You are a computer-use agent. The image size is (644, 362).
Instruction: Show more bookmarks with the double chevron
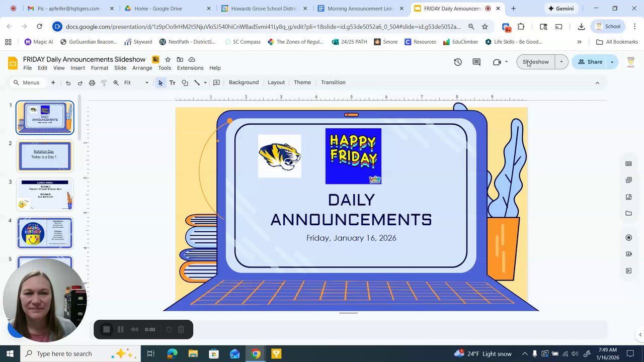580,42
